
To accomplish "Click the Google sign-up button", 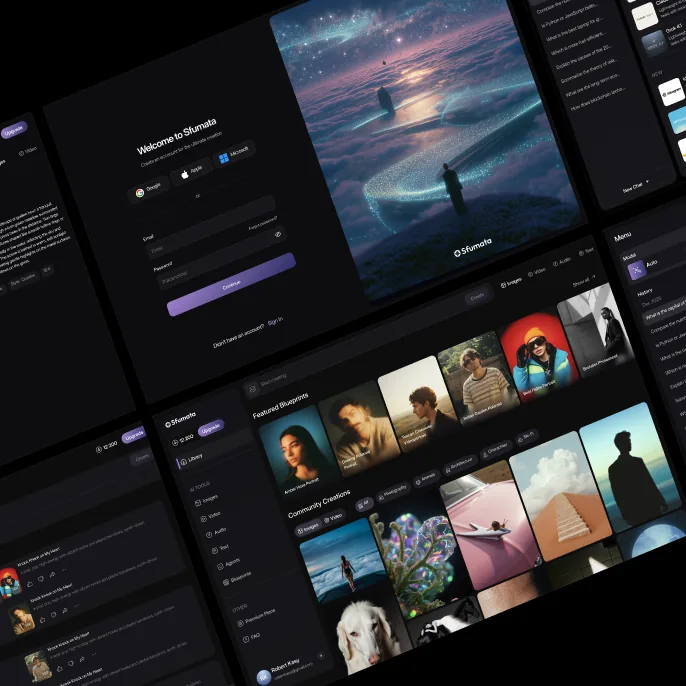I will 149,190.
